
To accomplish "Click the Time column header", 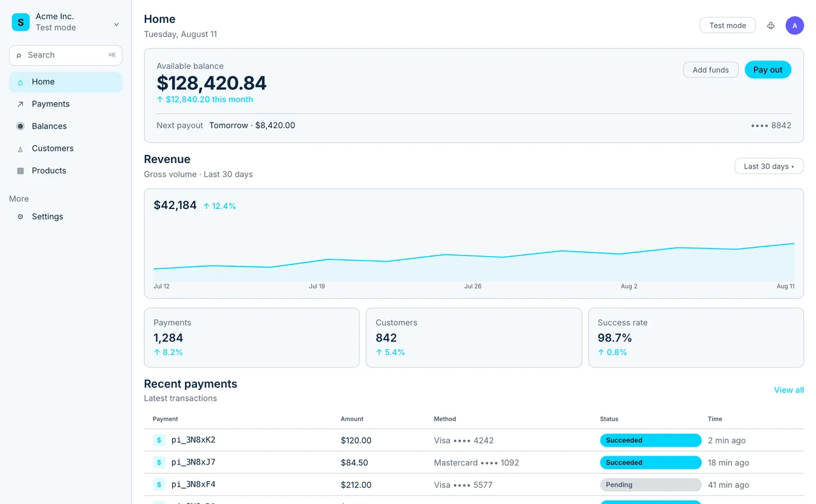I will point(715,419).
